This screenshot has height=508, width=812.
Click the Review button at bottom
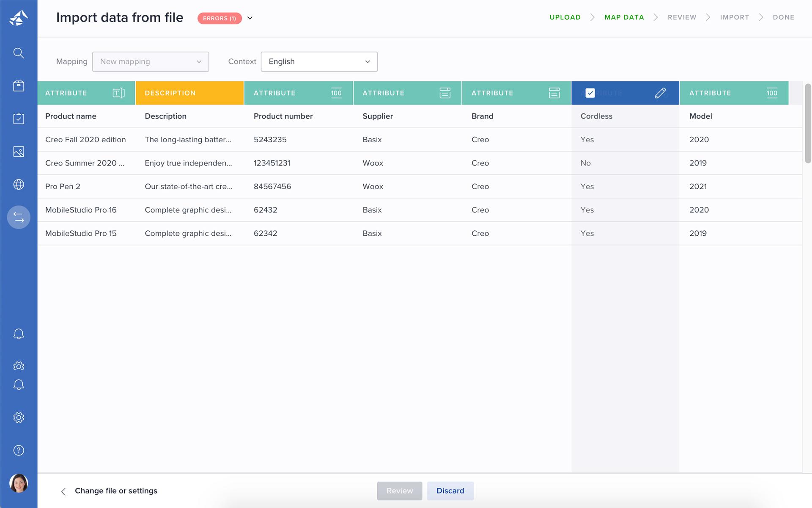point(399,491)
